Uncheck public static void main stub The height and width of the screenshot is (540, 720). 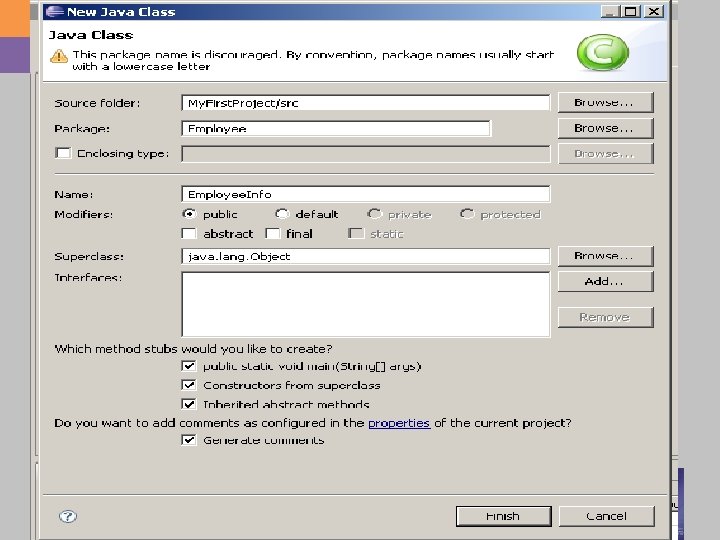click(189, 366)
